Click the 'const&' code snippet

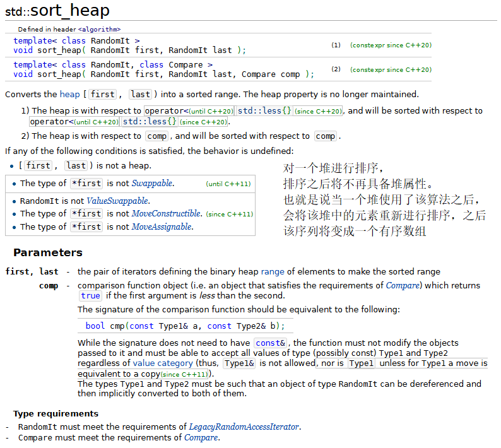[270, 343]
